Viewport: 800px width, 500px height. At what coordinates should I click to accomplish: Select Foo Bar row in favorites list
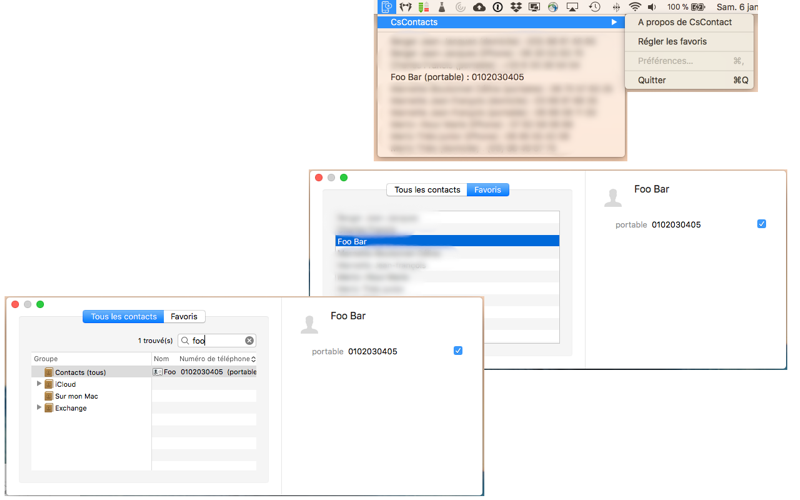click(447, 241)
